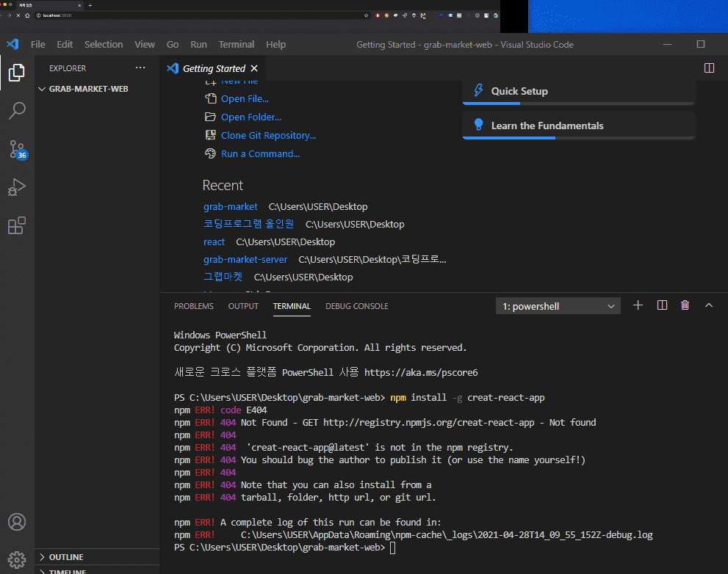The image size is (728, 574).
Task: Open the Explorer view in the activity bar
Action: (x=17, y=73)
